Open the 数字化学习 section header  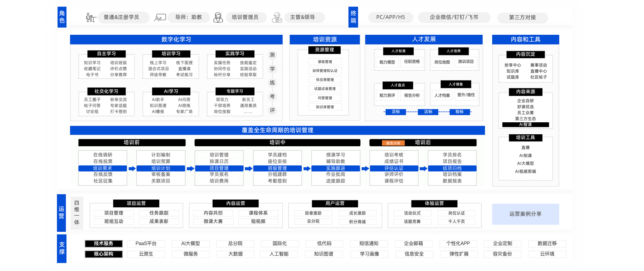point(176,40)
